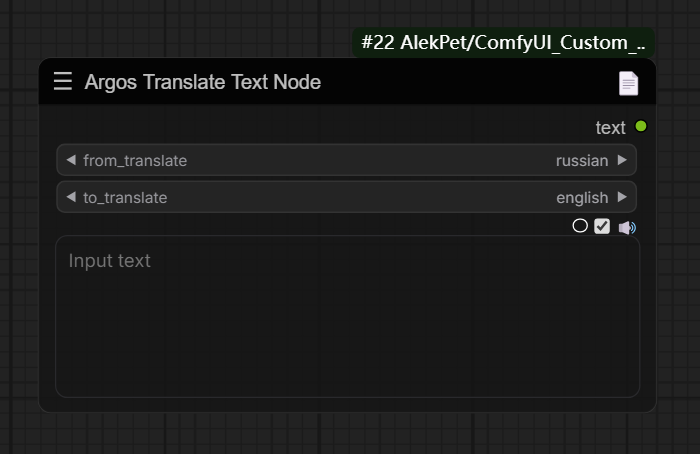Click the #22 AlekPet/ComfyUI_Custom badge
700x454 pixels.
(503, 43)
